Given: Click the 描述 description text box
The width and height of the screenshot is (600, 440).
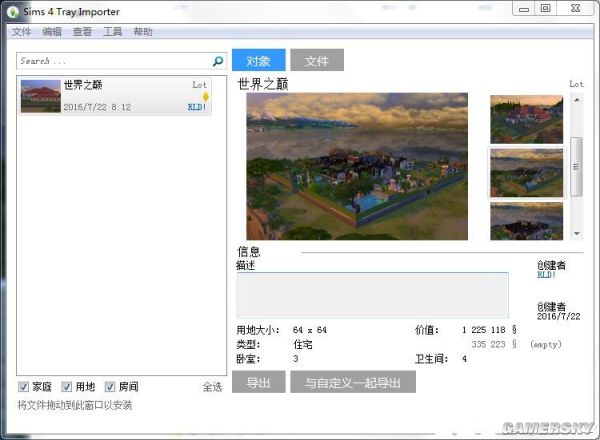Looking at the screenshot, I should pyautogui.click(x=373, y=295).
